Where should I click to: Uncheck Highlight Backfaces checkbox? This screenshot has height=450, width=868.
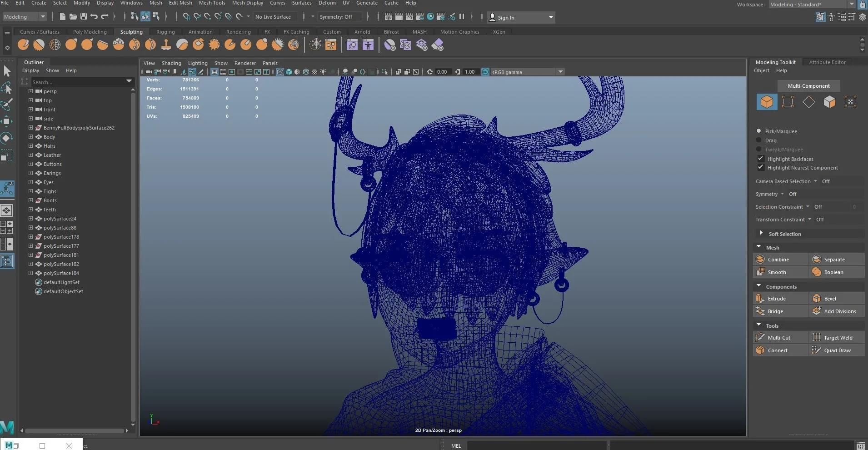[x=760, y=159]
